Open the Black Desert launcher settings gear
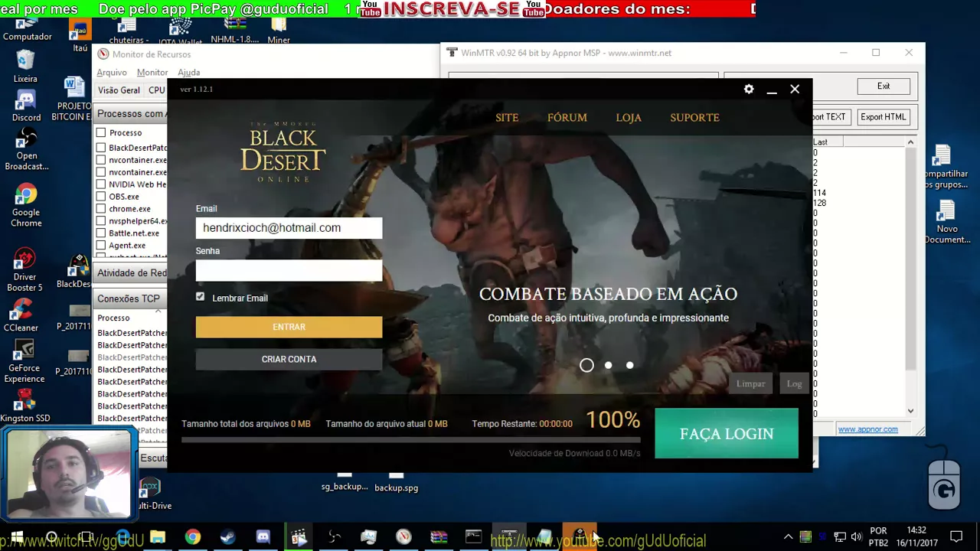The height and width of the screenshot is (551, 980). tap(749, 90)
